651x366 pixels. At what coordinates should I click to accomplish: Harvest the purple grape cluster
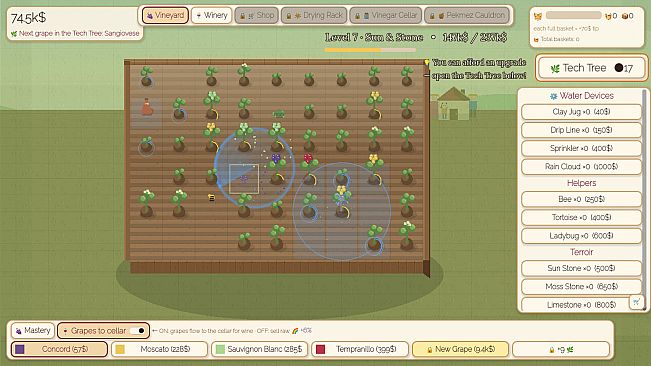276,158
